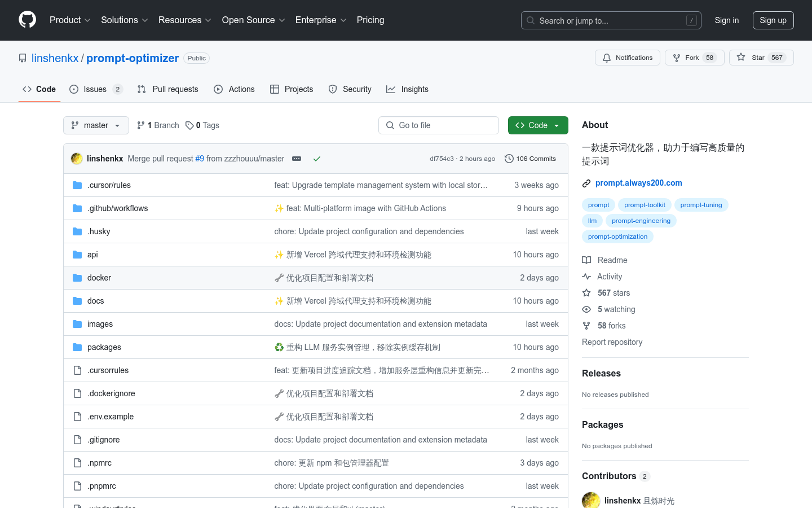Select the llm topic tag
The width and height of the screenshot is (812, 508).
coord(592,221)
